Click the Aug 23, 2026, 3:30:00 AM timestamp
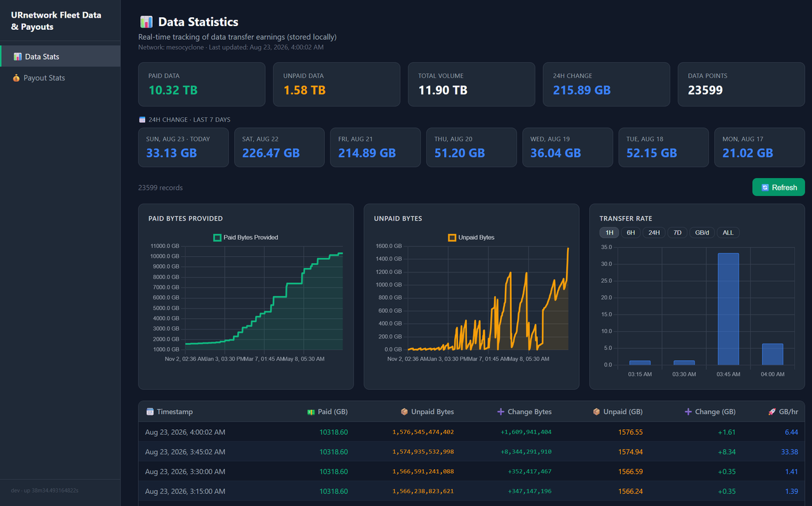Viewport: 812px width, 506px height. tap(185, 472)
